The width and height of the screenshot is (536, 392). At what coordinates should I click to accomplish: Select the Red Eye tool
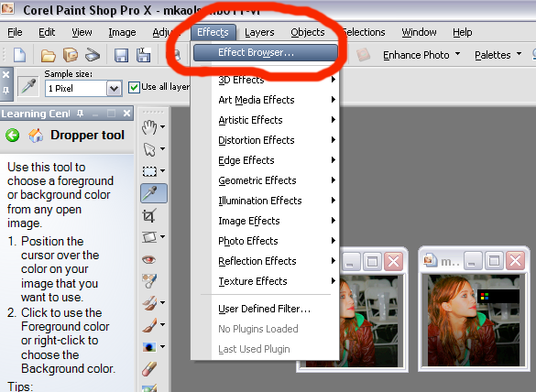[x=149, y=259]
